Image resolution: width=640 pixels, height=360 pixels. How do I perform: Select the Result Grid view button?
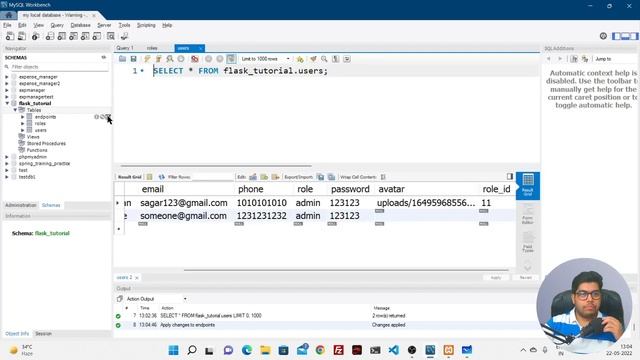(528, 186)
